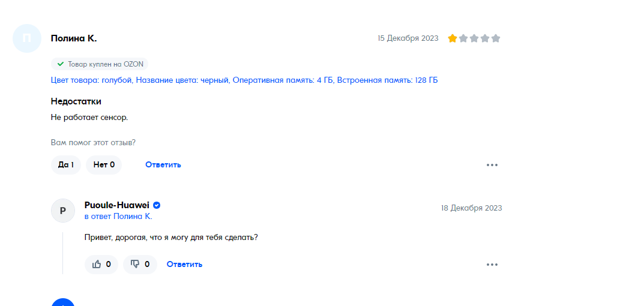
Task: Follow the 'в ответ Полина К.' link
Action: pyautogui.click(x=118, y=217)
